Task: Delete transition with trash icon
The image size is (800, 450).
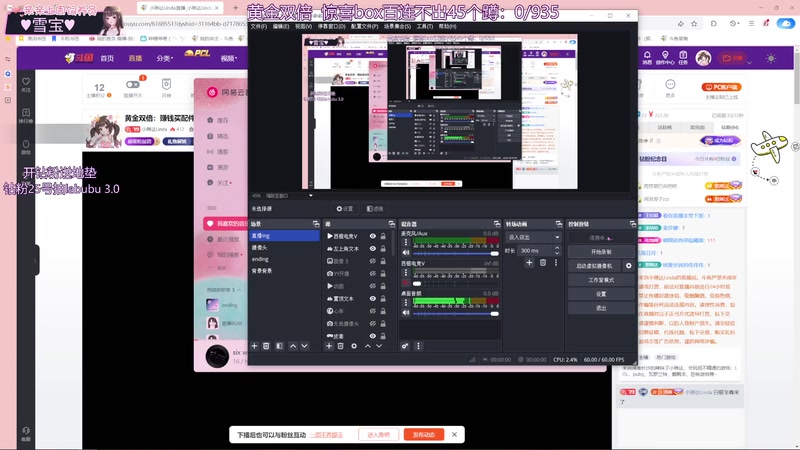Action: [x=543, y=263]
